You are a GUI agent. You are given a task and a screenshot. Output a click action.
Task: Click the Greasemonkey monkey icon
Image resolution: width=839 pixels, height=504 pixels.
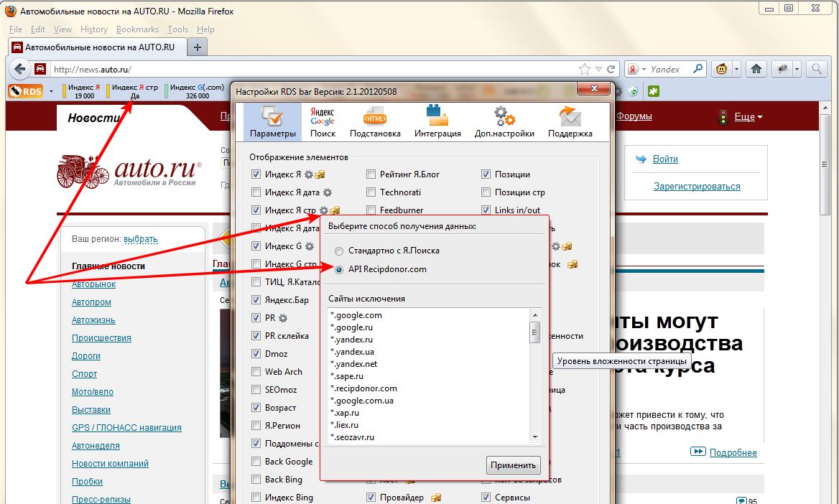(721, 69)
